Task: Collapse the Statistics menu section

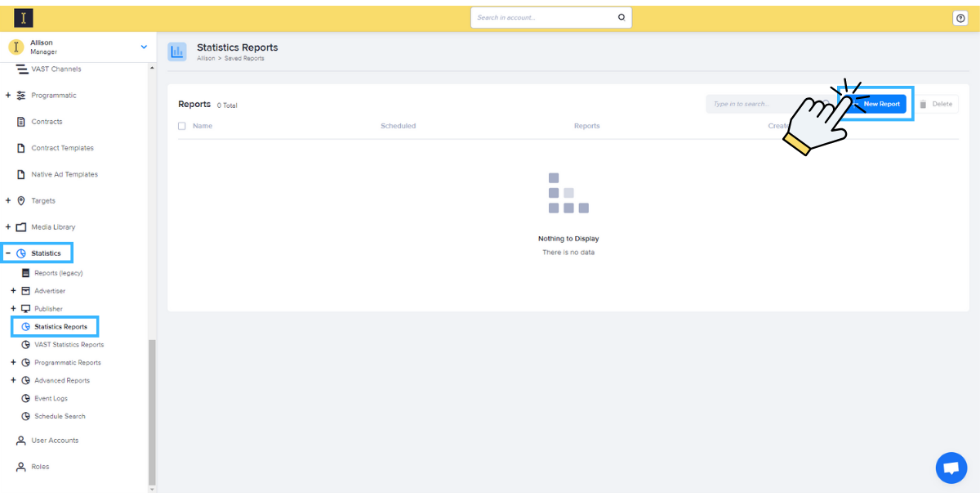Action: pos(8,253)
